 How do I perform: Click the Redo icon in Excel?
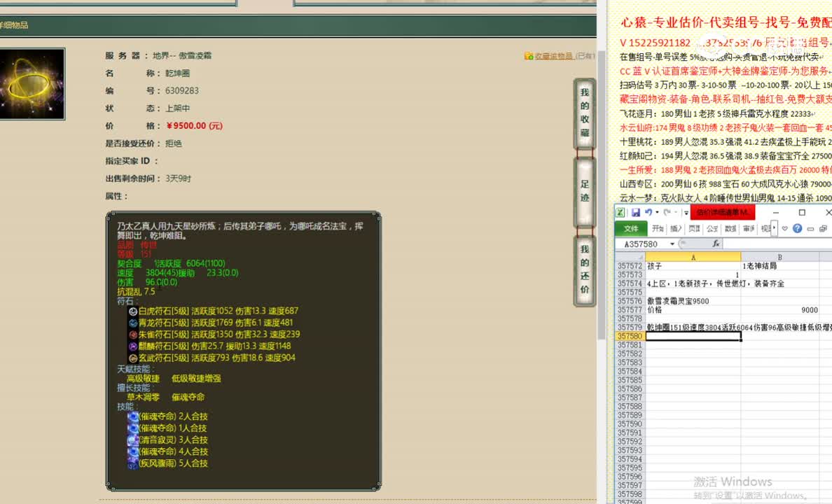[x=667, y=212]
